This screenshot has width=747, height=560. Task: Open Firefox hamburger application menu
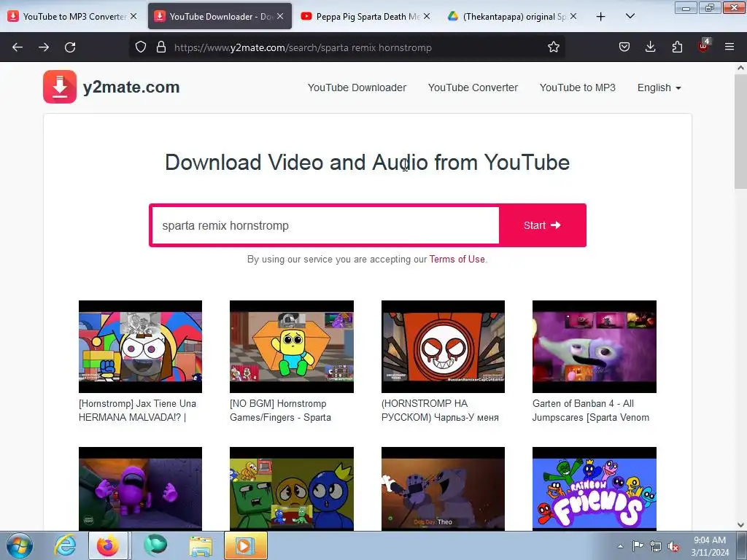pos(729,47)
